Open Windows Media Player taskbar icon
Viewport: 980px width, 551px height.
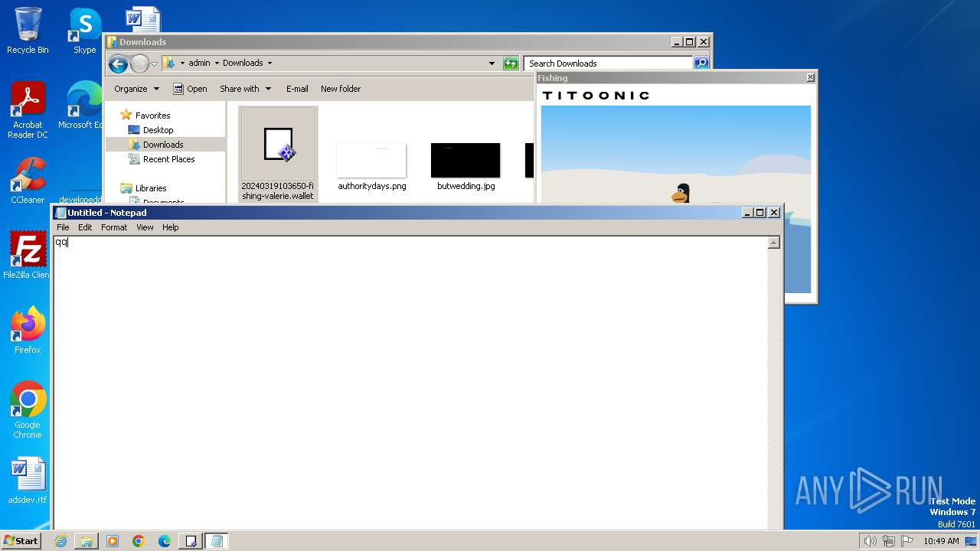[113, 541]
